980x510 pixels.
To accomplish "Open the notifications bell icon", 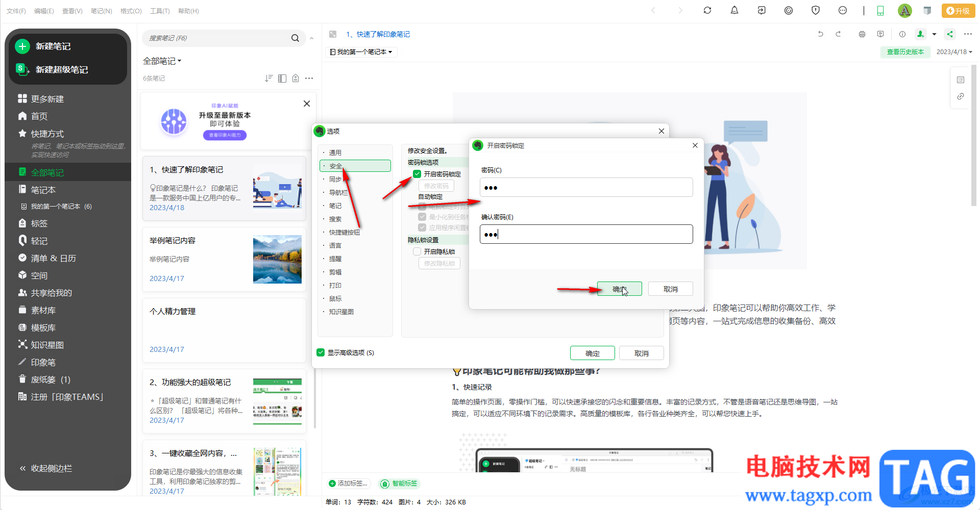I will (x=734, y=10).
